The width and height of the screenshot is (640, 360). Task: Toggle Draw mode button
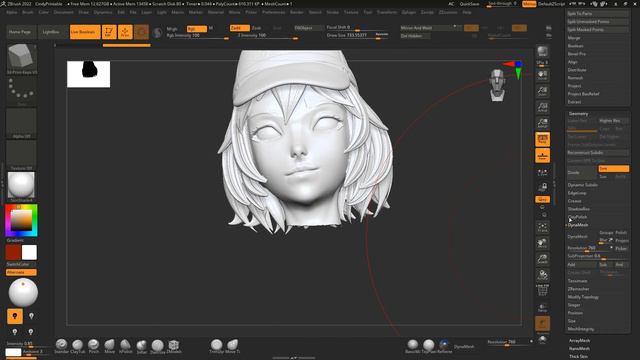125,32
